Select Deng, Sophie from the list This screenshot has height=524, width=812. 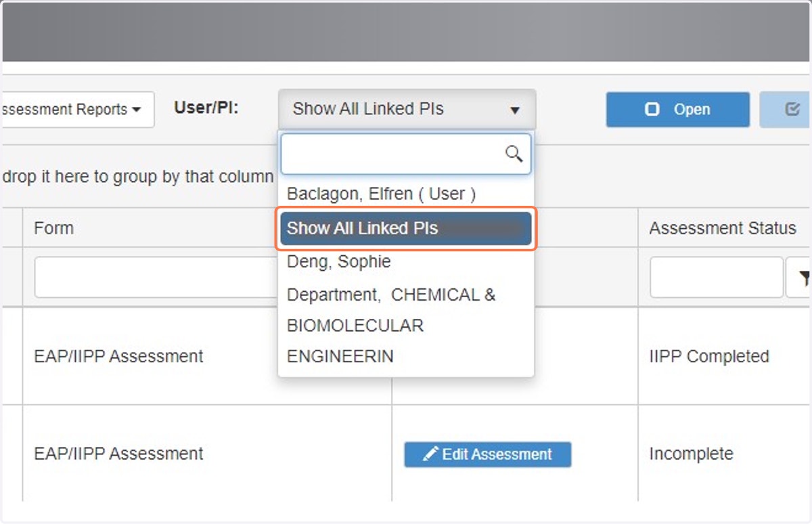pyautogui.click(x=406, y=261)
